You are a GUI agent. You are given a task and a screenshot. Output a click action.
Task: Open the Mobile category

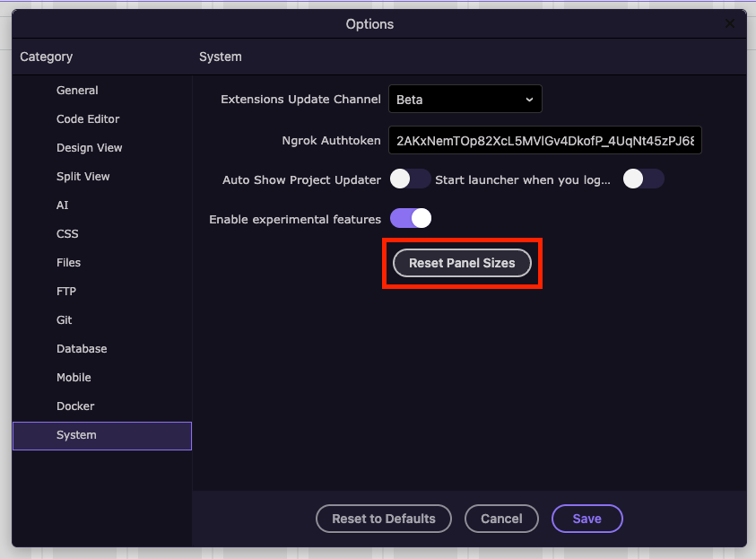102,377
